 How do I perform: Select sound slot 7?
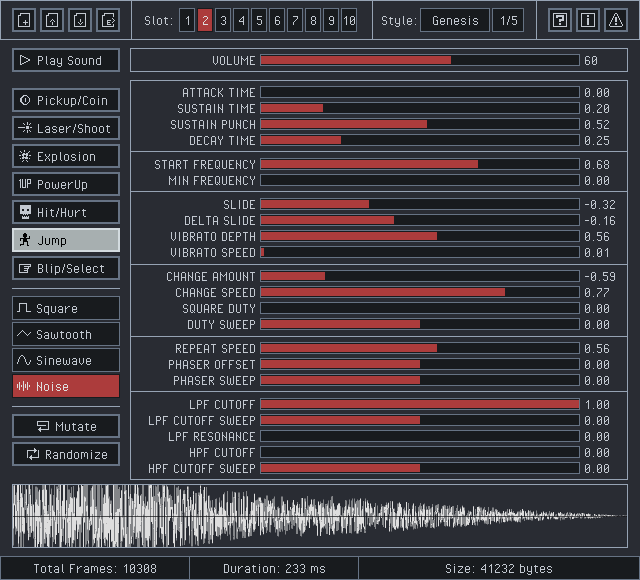pos(295,20)
